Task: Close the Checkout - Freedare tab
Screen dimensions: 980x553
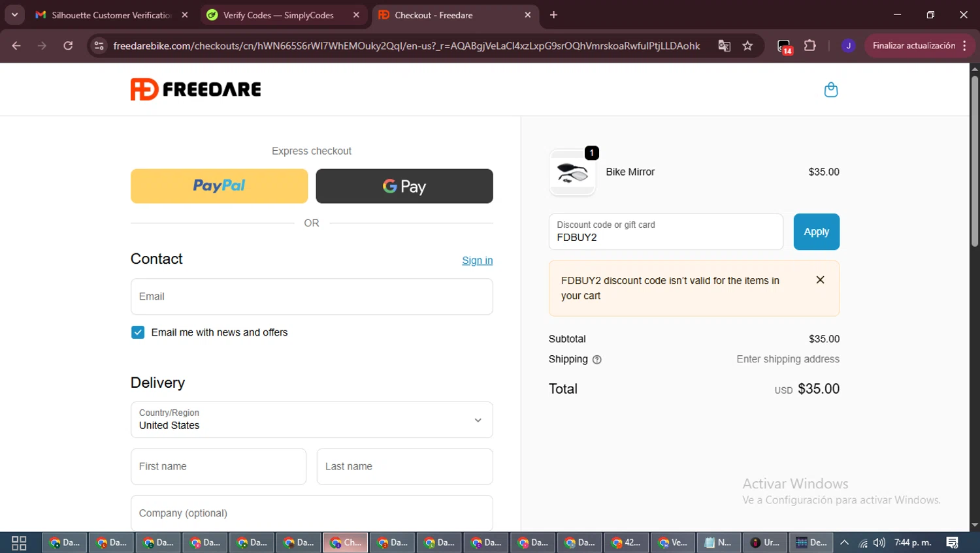Action: click(528, 15)
